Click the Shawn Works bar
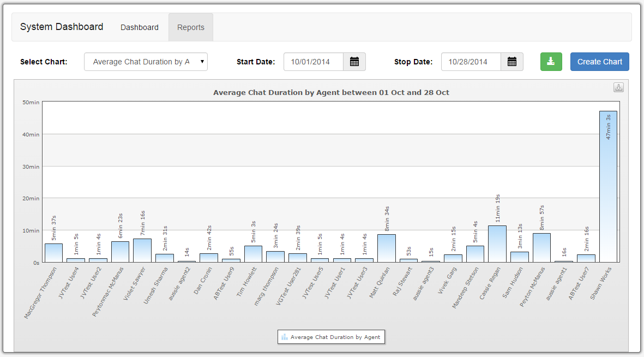The image size is (644, 357). pos(608,186)
